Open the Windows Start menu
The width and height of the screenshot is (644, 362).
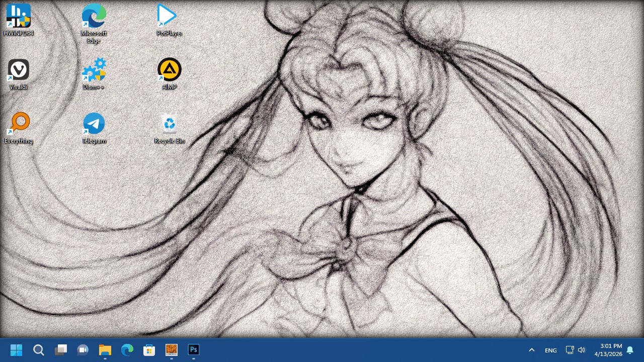[16, 350]
